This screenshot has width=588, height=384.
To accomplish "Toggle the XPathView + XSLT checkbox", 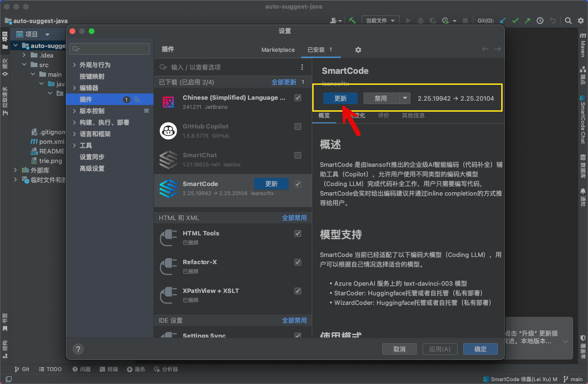I will [298, 291].
